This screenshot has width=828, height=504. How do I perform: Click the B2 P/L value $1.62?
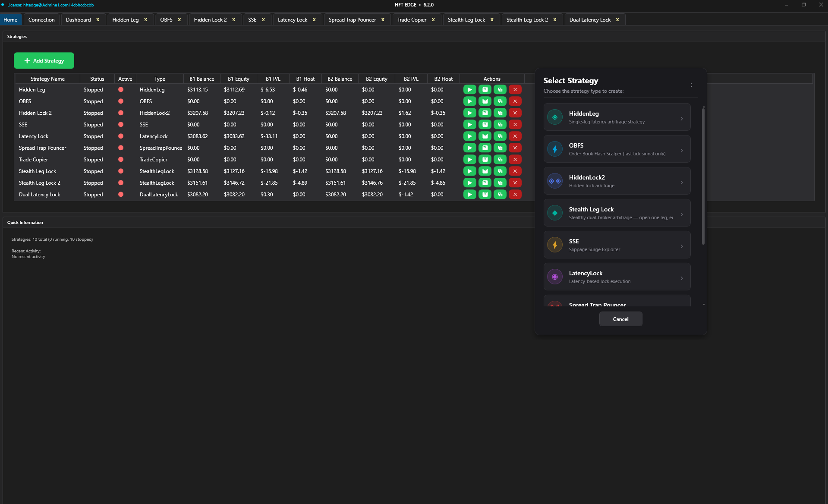[405, 113]
